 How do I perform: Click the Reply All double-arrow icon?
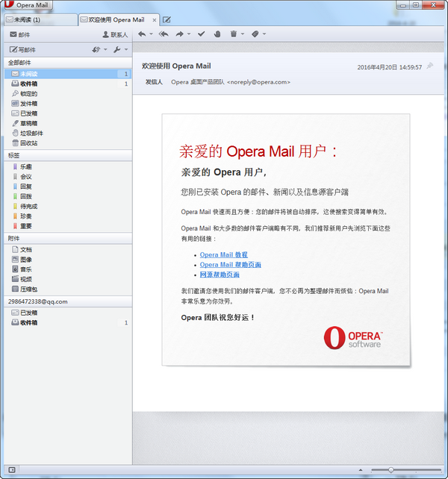pyautogui.click(x=164, y=34)
